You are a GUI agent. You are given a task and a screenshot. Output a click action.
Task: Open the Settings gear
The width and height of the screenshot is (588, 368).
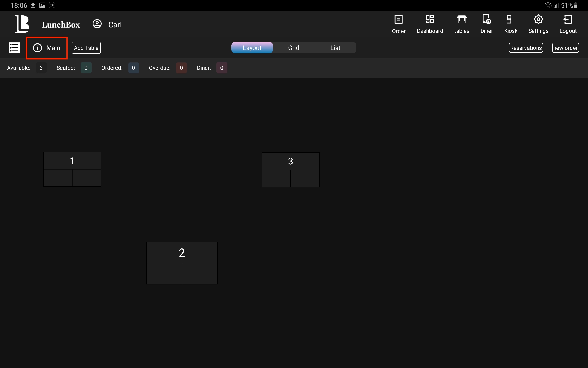(x=538, y=20)
